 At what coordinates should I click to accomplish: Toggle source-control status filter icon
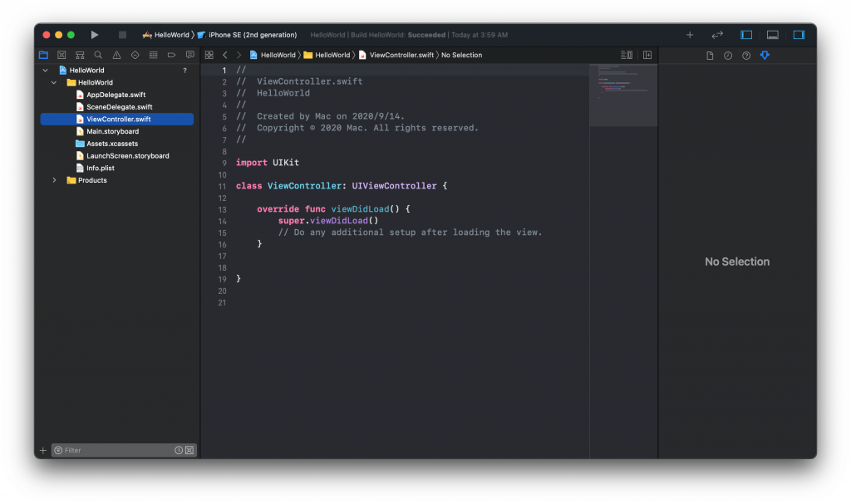point(189,450)
